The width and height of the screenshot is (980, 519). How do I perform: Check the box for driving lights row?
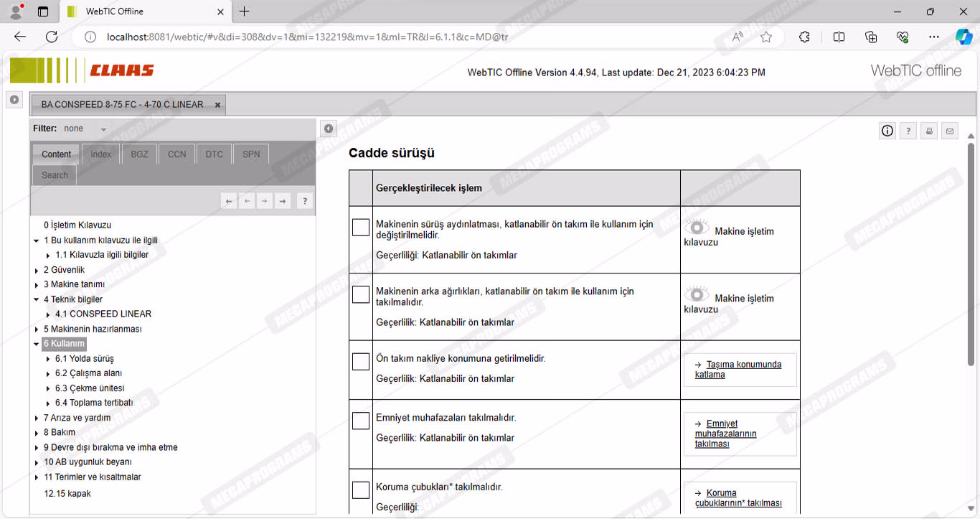tap(361, 227)
